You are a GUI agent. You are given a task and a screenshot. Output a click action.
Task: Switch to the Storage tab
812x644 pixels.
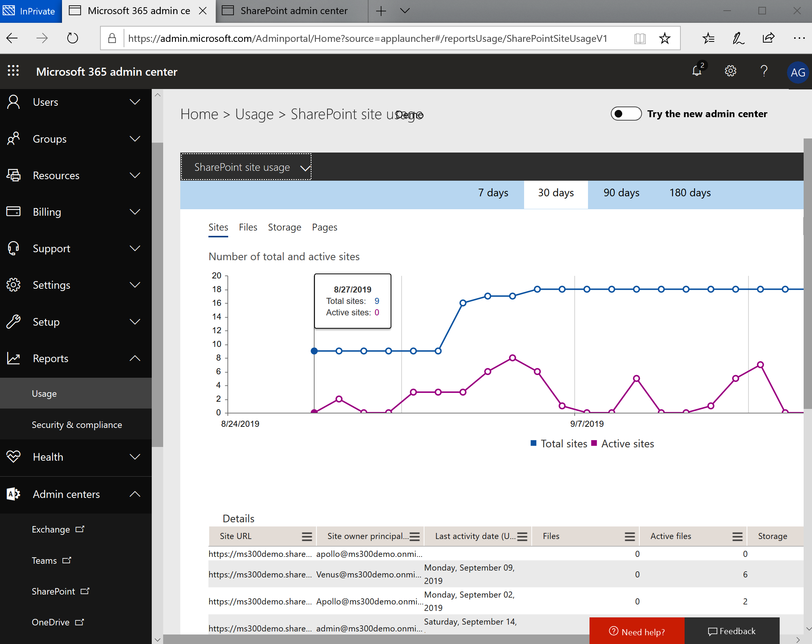click(x=284, y=227)
